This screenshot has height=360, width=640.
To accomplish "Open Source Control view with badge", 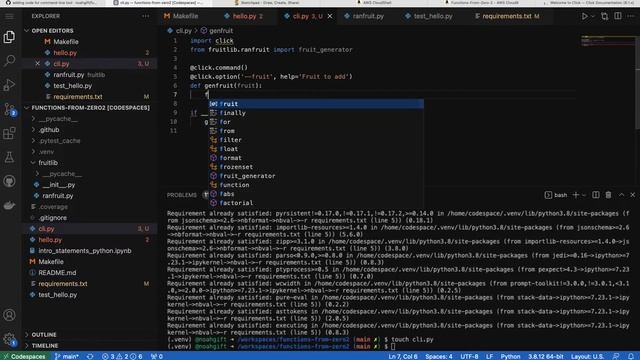I will click(9, 109).
